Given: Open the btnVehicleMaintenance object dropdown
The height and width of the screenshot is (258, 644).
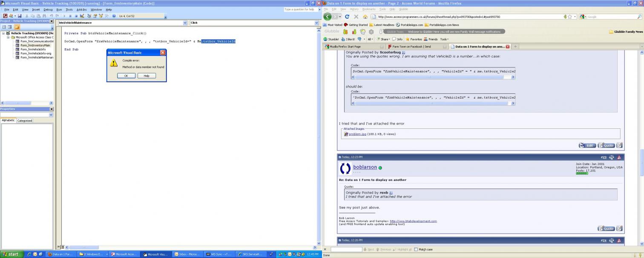Looking at the screenshot, I should 185,23.
